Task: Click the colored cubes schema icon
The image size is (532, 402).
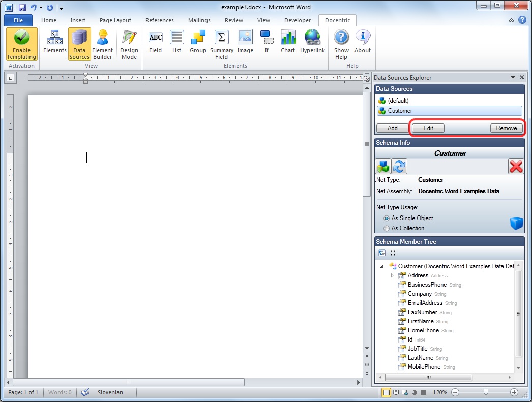Action: pos(383,166)
